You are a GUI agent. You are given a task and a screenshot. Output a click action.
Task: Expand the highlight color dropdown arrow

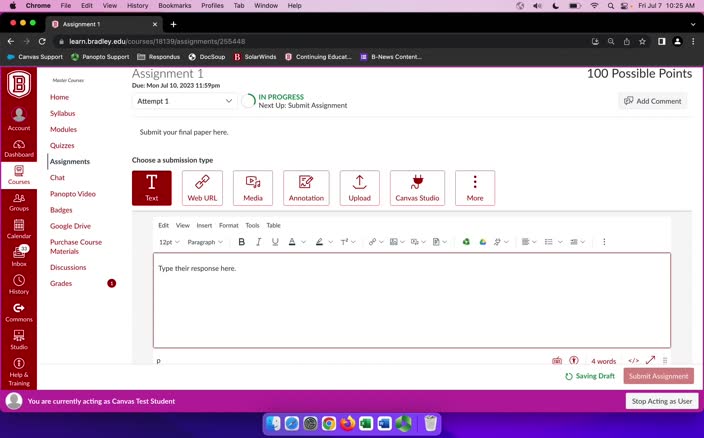[x=330, y=242]
